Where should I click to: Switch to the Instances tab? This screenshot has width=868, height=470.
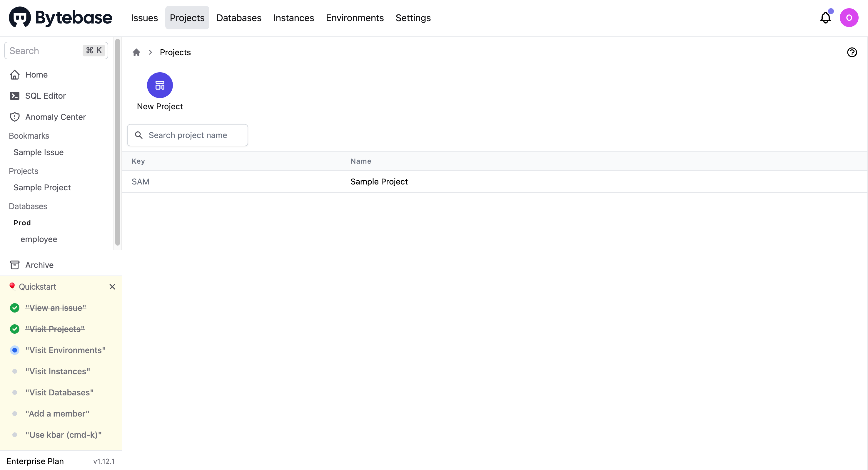293,18
